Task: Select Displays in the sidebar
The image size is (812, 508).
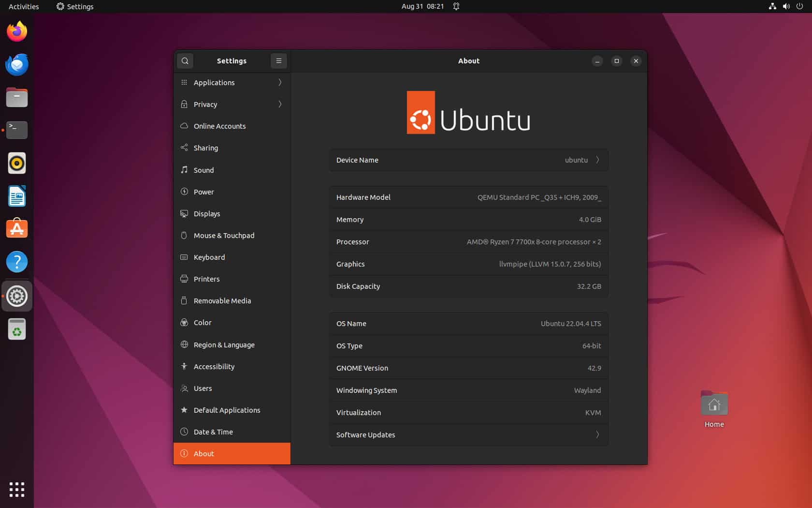Action: [207, 214]
